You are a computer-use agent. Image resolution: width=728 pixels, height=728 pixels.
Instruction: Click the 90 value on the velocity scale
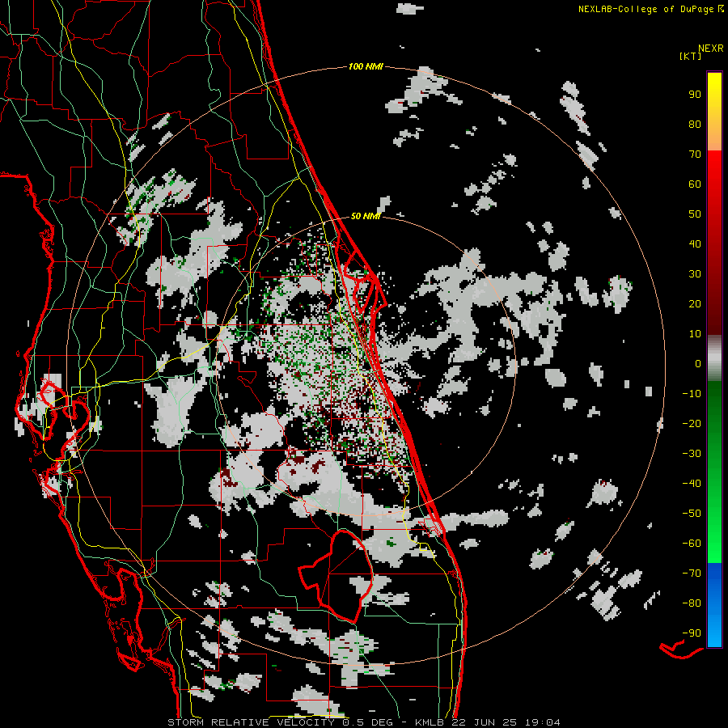point(695,95)
